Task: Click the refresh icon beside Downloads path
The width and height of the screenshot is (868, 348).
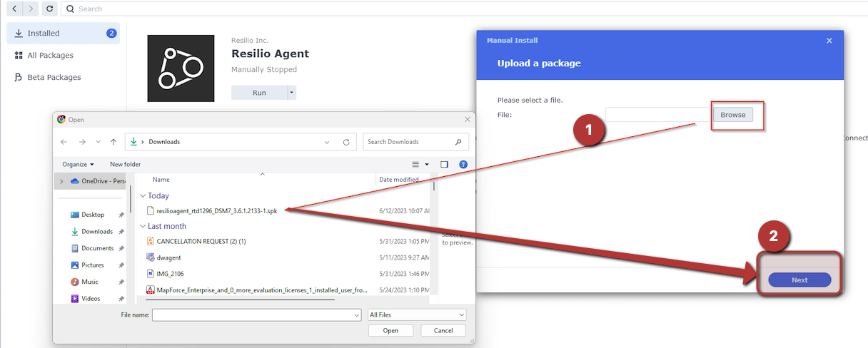Action: (x=346, y=142)
